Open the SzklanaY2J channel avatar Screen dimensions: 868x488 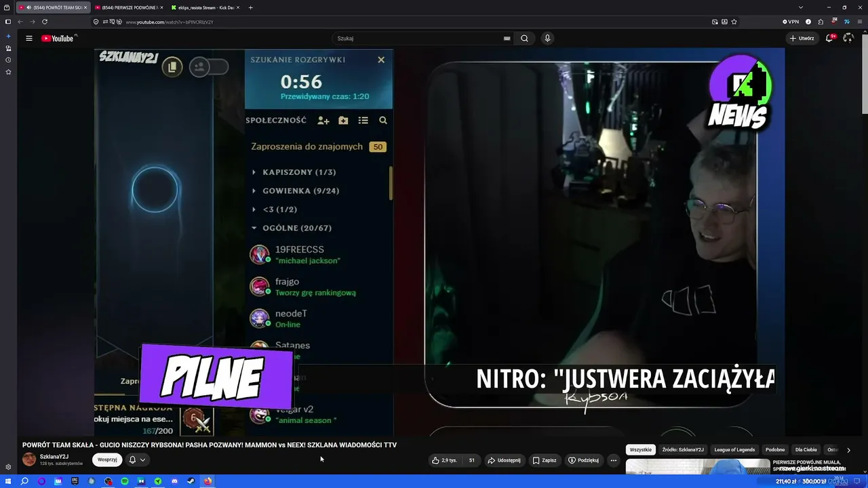pos(29,460)
